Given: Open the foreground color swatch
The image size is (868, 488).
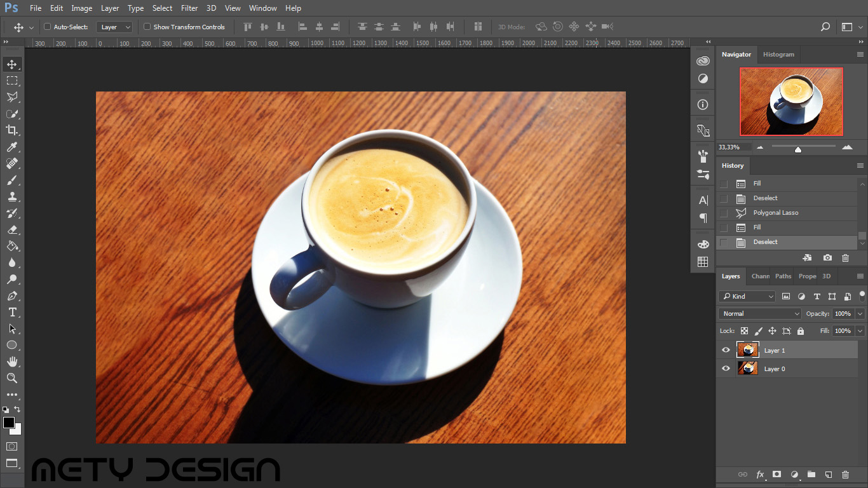Looking at the screenshot, I should click(x=9, y=423).
